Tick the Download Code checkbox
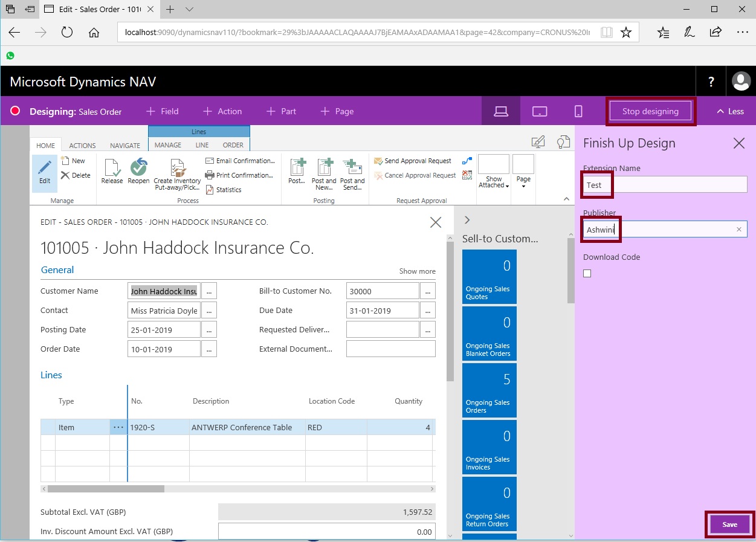 click(587, 274)
